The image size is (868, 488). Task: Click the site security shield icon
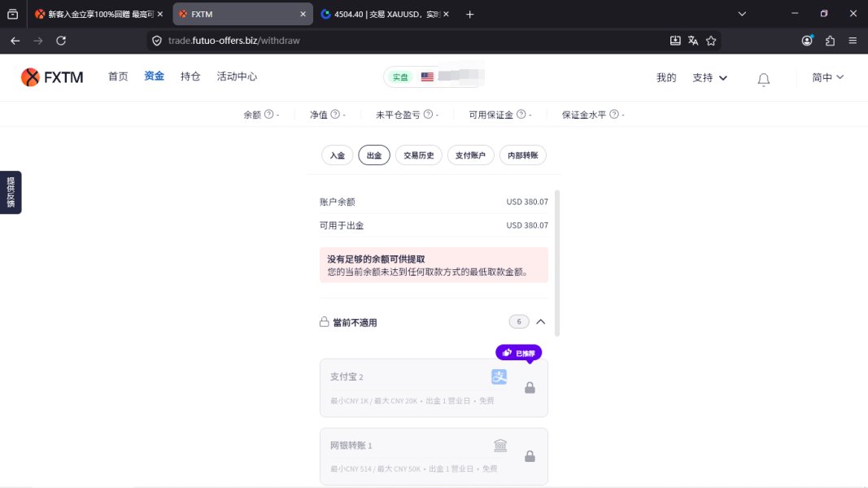[157, 41]
